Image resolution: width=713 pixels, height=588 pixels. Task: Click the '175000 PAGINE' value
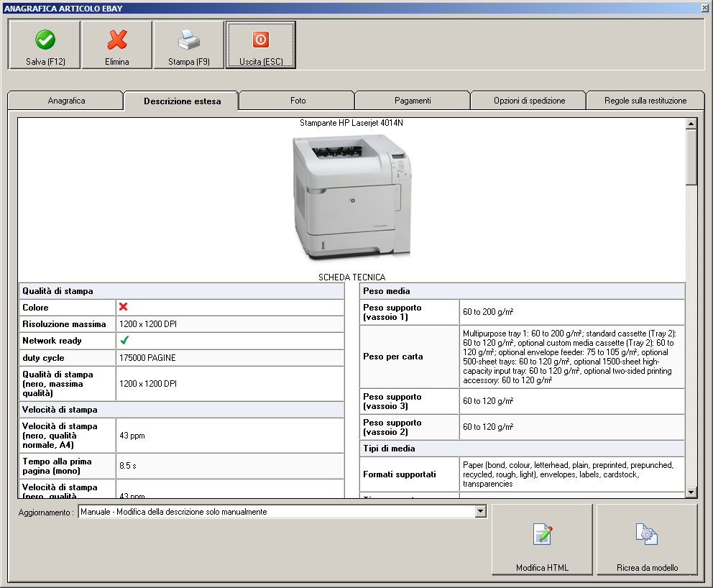[x=147, y=358]
